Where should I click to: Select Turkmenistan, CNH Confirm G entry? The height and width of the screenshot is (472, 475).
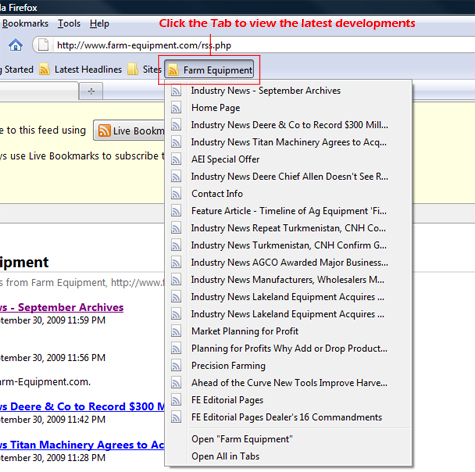pyautogui.click(x=289, y=245)
